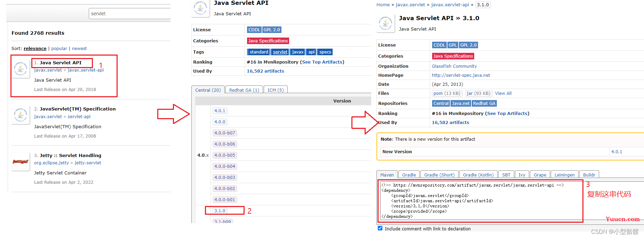Open version 4.0.0-b07 link
Viewport: 644px width, 238px height.
[225, 133]
